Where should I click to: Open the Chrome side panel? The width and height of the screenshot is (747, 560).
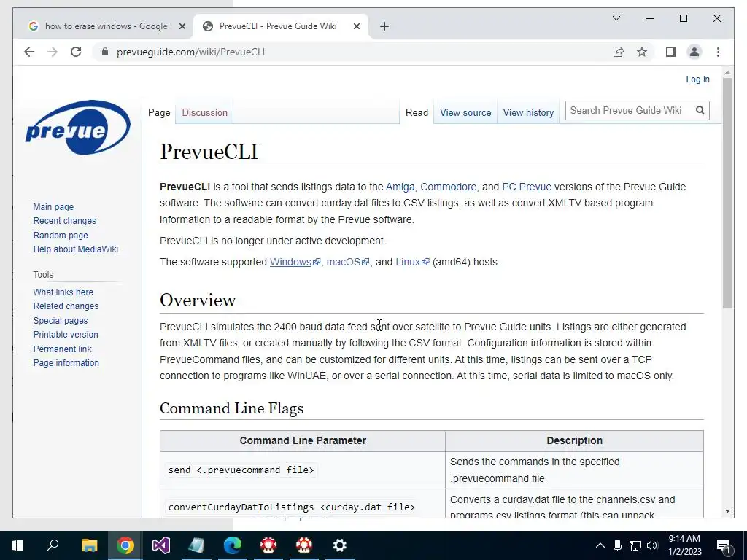click(x=671, y=52)
